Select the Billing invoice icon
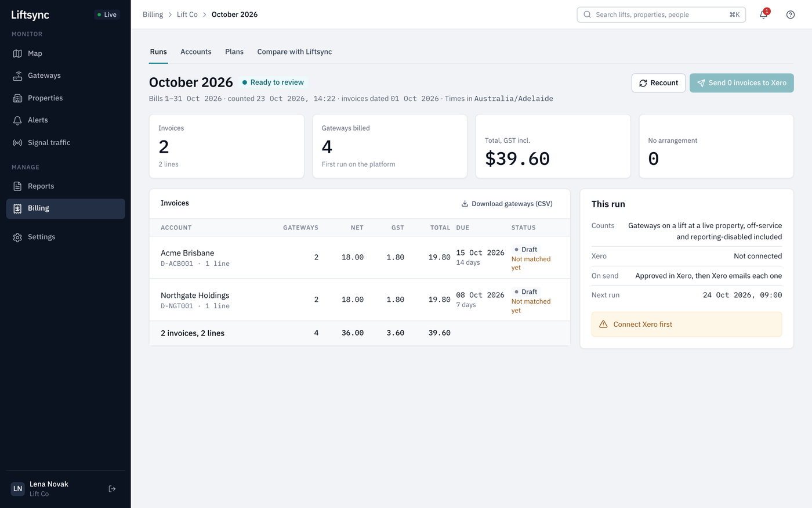This screenshot has width=812, height=508. coord(17,208)
